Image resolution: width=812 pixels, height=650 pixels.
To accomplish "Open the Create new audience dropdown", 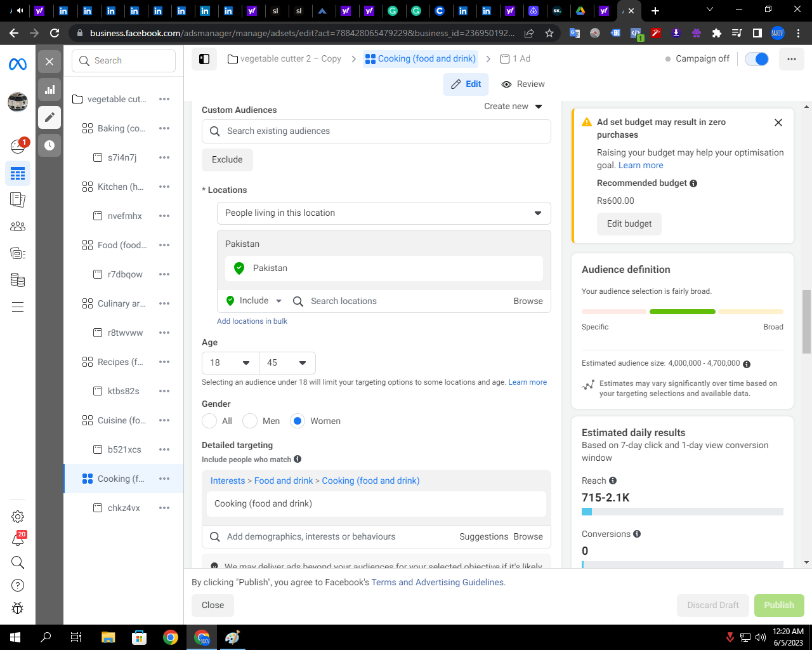I will 513,107.
